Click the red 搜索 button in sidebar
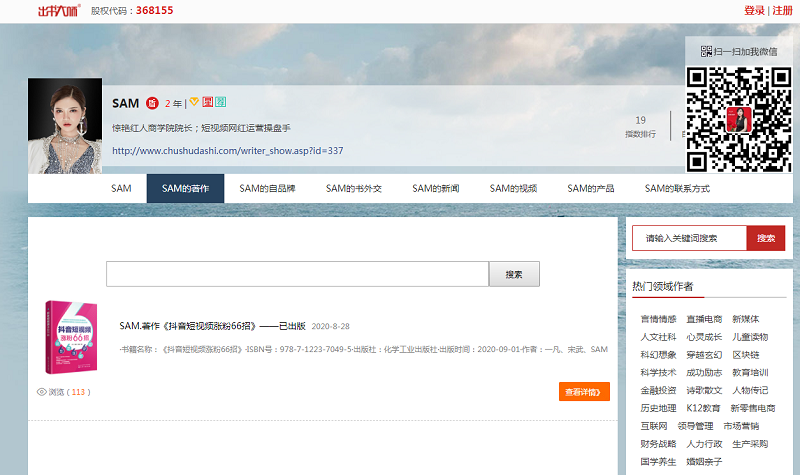The width and height of the screenshot is (800, 475). 765,238
